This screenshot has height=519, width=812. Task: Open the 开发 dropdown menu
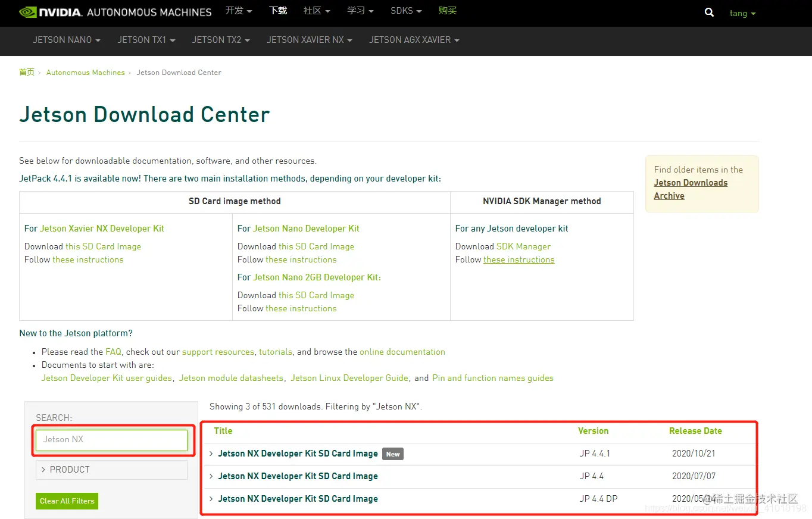(x=239, y=11)
